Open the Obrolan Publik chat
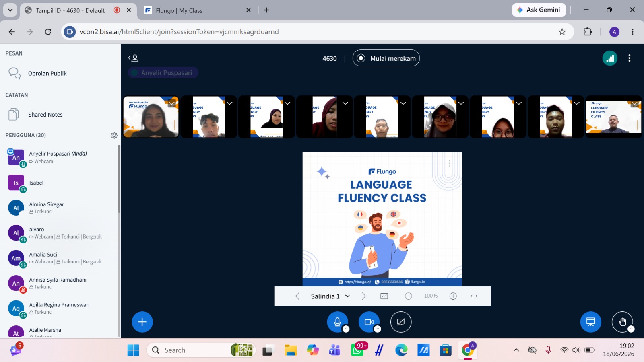644x362 pixels. pyautogui.click(x=47, y=73)
